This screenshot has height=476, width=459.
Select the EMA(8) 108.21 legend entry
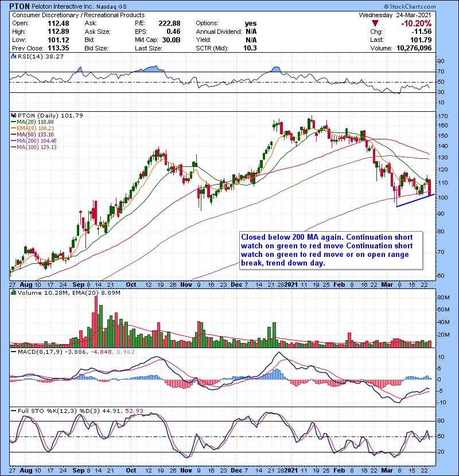(33, 128)
